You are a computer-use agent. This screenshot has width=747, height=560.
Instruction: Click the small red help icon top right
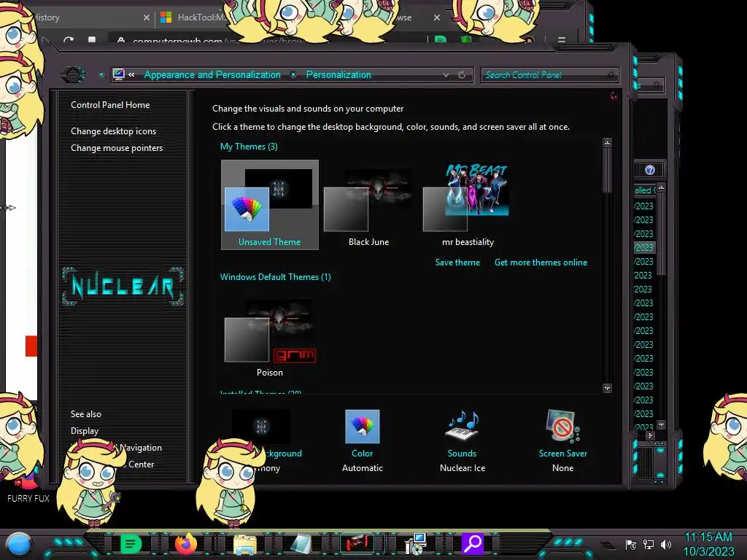(x=613, y=96)
